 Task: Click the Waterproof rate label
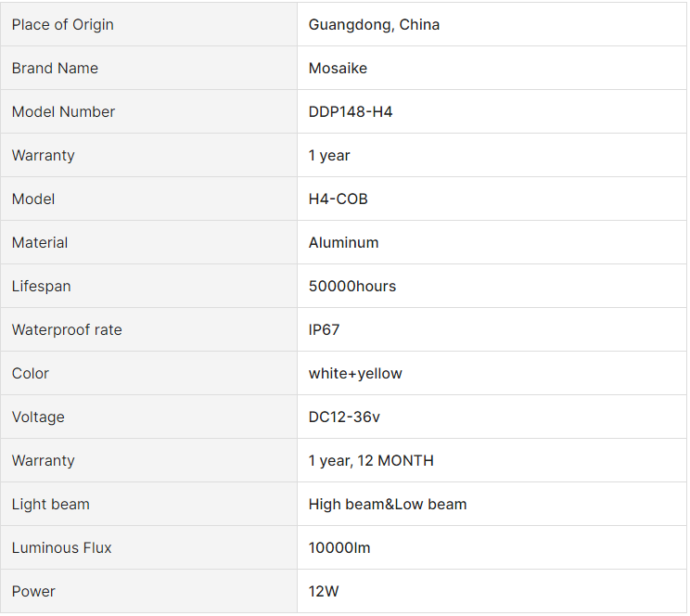67,329
